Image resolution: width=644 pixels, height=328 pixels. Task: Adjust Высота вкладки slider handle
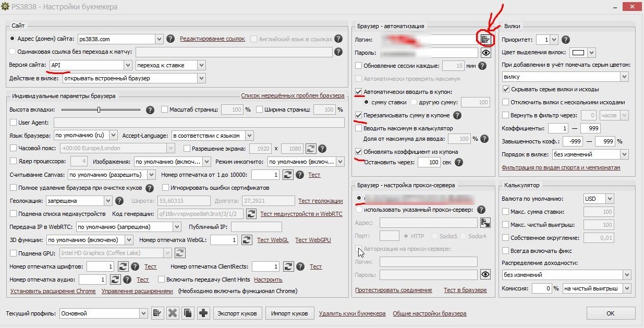(x=99, y=110)
